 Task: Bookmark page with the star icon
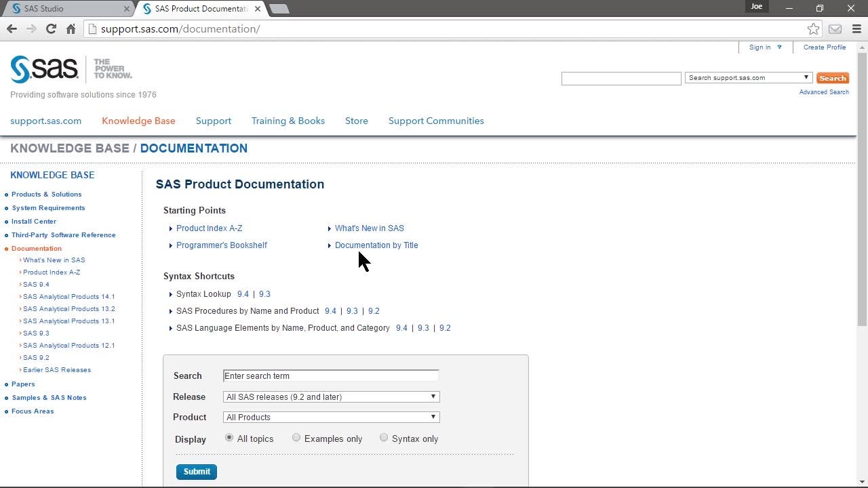(x=813, y=29)
